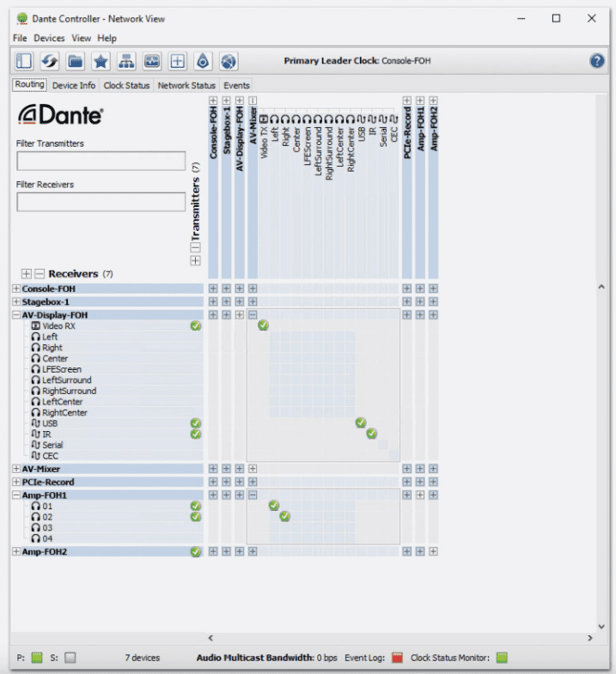Click the star toolbar icon
This screenshot has width=616, height=674.
(x=101, y=61)
